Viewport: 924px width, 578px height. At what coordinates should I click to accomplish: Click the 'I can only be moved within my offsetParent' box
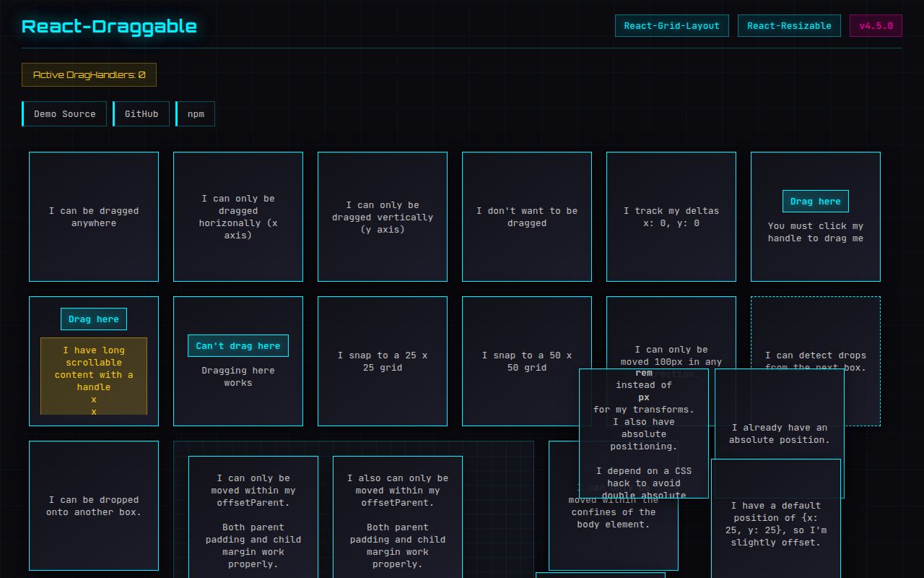[x=253, y=517]
